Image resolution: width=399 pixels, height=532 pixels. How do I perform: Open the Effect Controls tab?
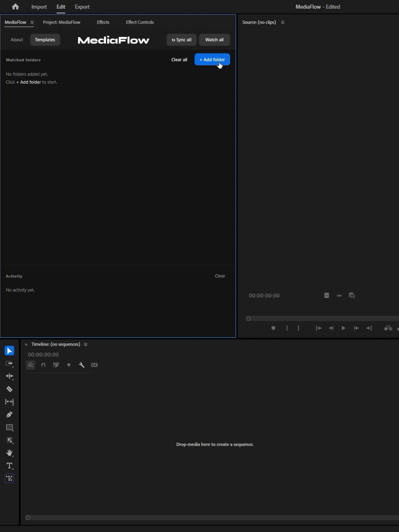(x=140, y=22)
